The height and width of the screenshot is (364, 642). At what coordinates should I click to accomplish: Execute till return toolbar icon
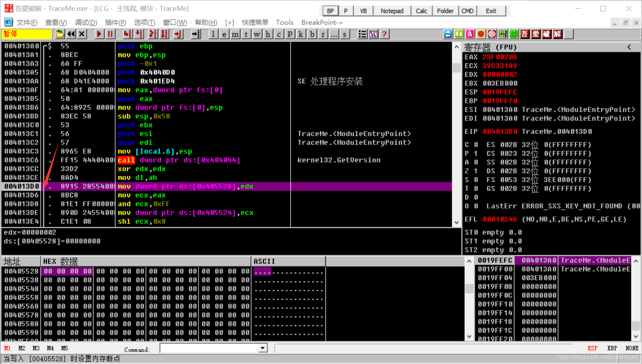point(178,34)
